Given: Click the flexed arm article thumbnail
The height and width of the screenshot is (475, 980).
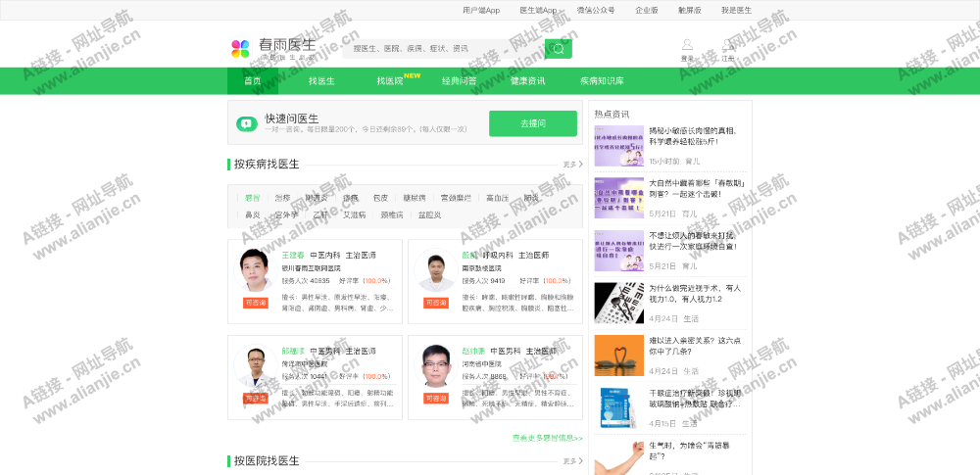Looking at the screenshot, I should click(x=618, y=458).
